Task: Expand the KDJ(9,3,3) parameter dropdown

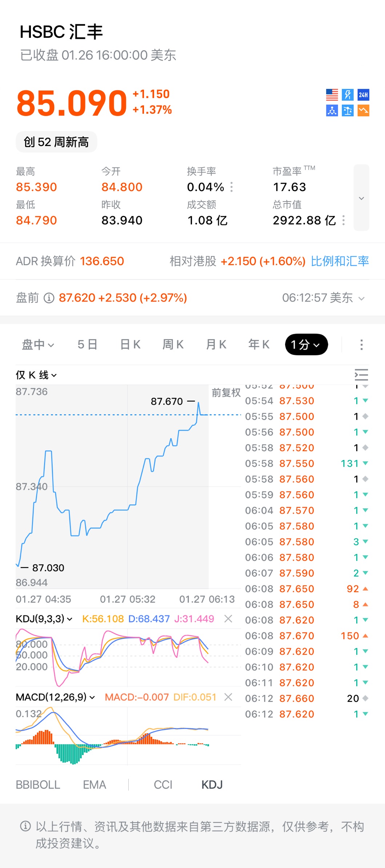Action: (x=44, y=618)
